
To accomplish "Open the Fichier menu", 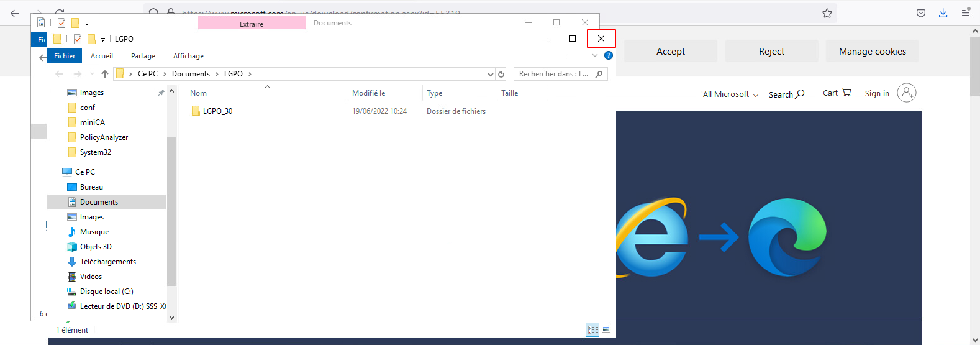I will [65, 56].
